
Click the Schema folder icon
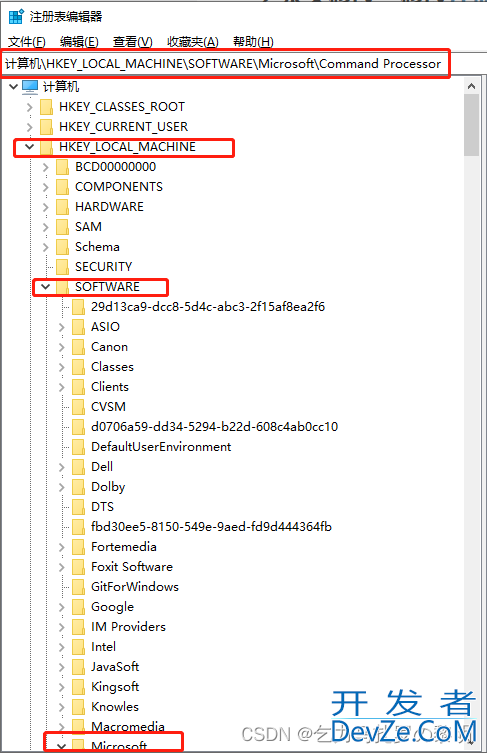[62, 247]
